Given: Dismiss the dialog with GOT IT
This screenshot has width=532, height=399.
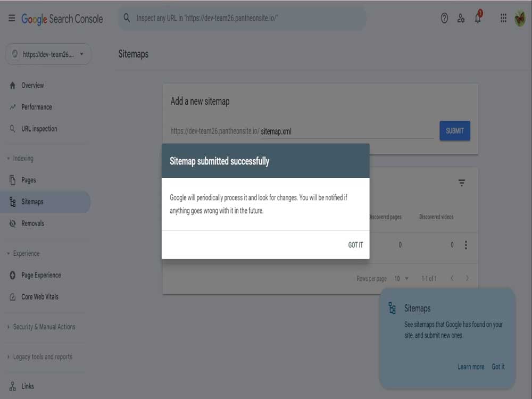Looking at the screenshot, I should (355, 245).
